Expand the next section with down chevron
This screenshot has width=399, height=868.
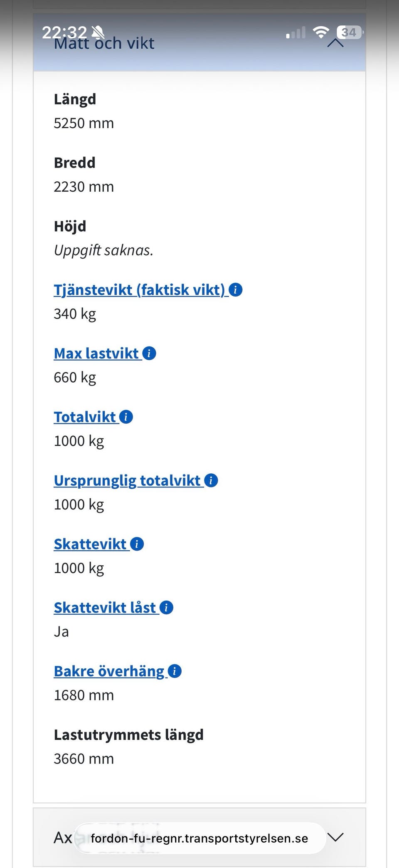click(x=335, y=836)
